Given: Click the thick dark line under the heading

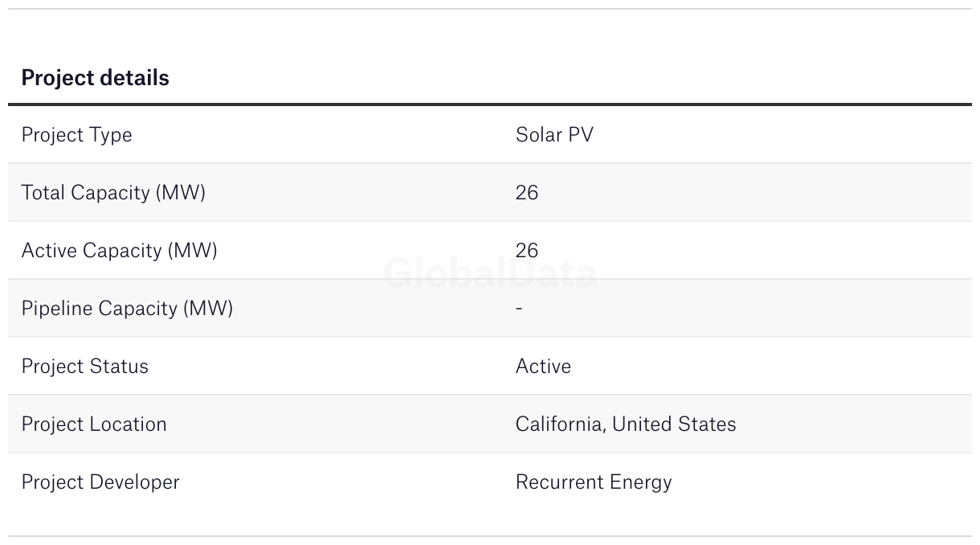Looking at the screenshot, I should pyautogui.click(x=490, y=104).
